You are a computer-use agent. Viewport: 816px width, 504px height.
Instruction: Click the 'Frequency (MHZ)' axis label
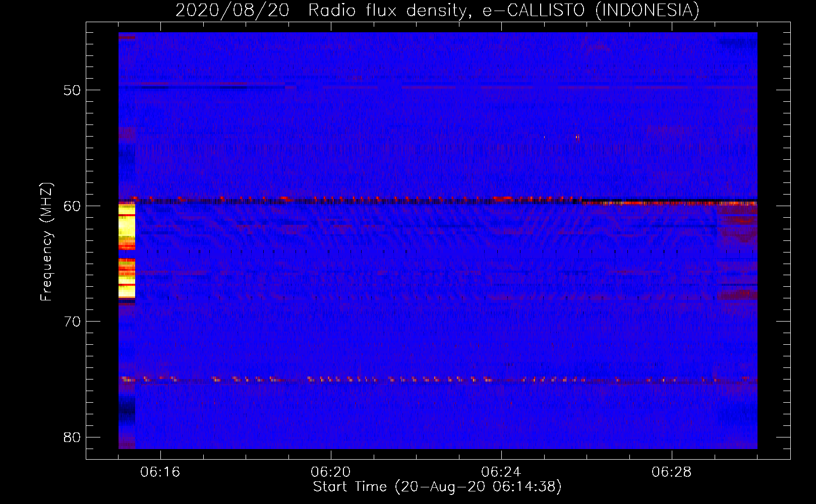46,242
